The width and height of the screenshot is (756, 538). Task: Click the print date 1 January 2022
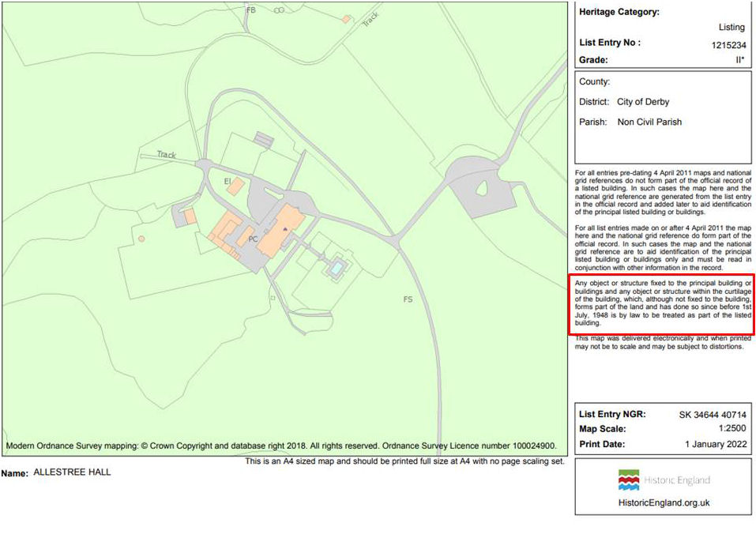pyautogui.click(x=715, y=444)
